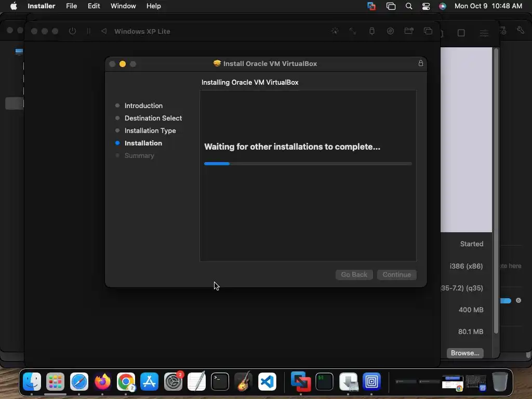Click the lock icon in installer title bar
Image resolution: width=532 pixels, height=399 pixels.
point(421,63)
